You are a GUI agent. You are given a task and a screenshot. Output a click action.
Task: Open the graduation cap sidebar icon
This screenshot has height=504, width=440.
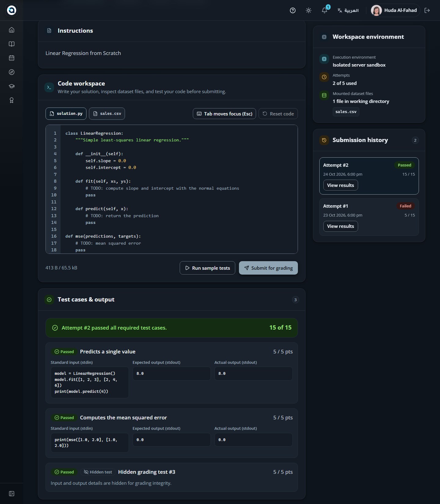point(12,86)
